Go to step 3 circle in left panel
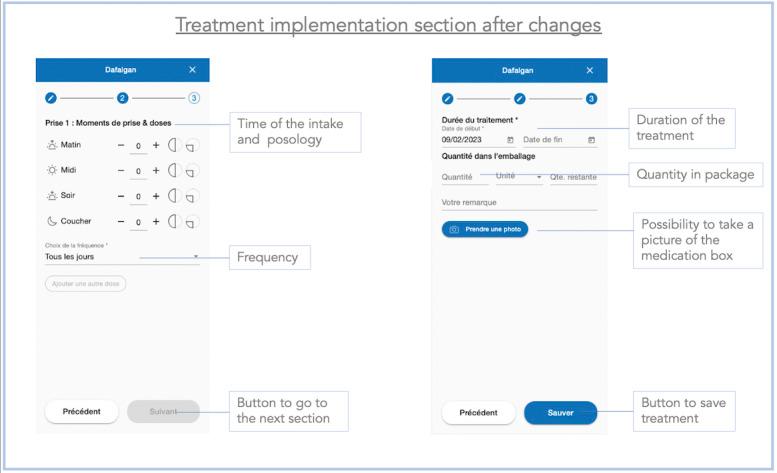Image resolution: width=777 pixels, height=473 pixels. coord(194,98)
